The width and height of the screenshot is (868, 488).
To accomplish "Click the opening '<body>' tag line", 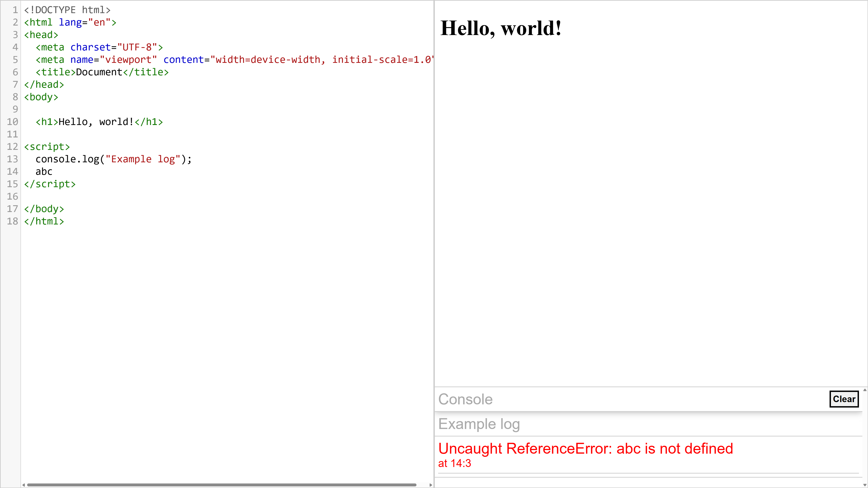I will [x=41, y=97].
